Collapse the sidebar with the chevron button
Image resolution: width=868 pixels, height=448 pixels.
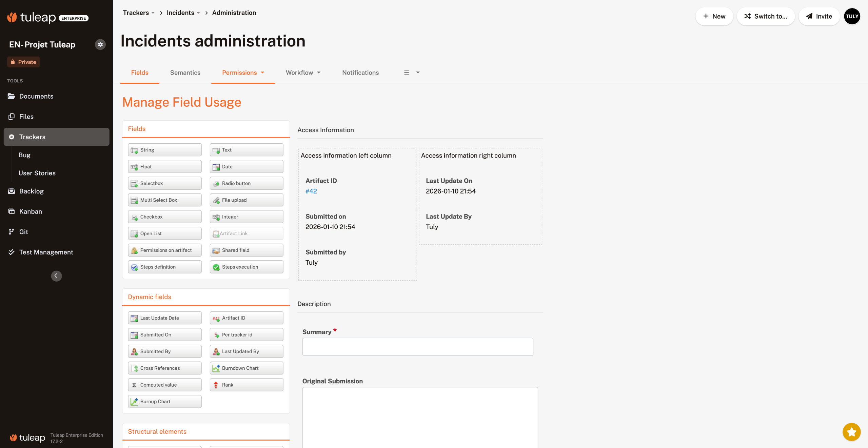[56, 276]
